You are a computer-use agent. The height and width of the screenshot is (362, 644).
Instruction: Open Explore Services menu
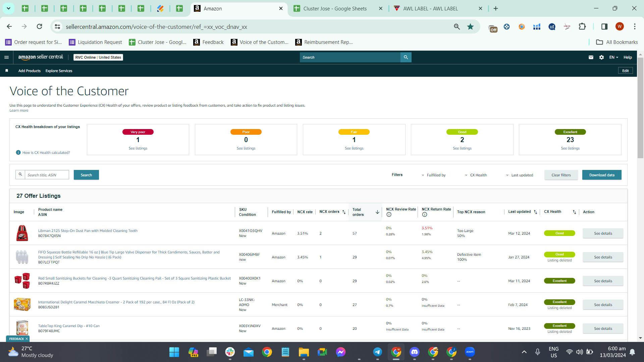59,71
